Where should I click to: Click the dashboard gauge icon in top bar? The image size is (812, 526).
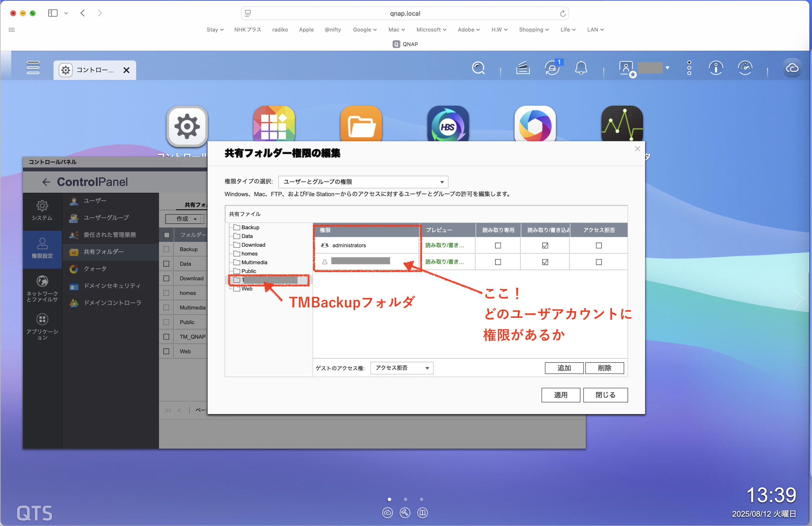click(745, 68)
